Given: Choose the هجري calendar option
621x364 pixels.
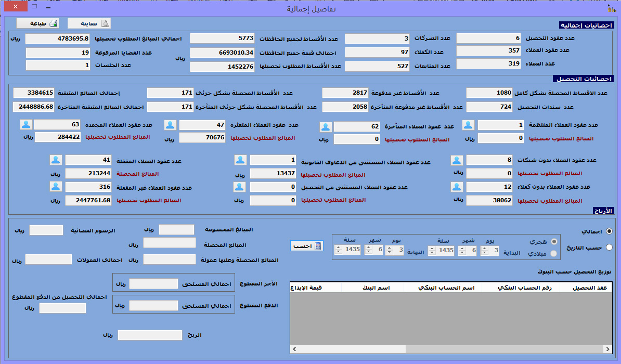Looking at the screenshot, I should click(553, 241).
